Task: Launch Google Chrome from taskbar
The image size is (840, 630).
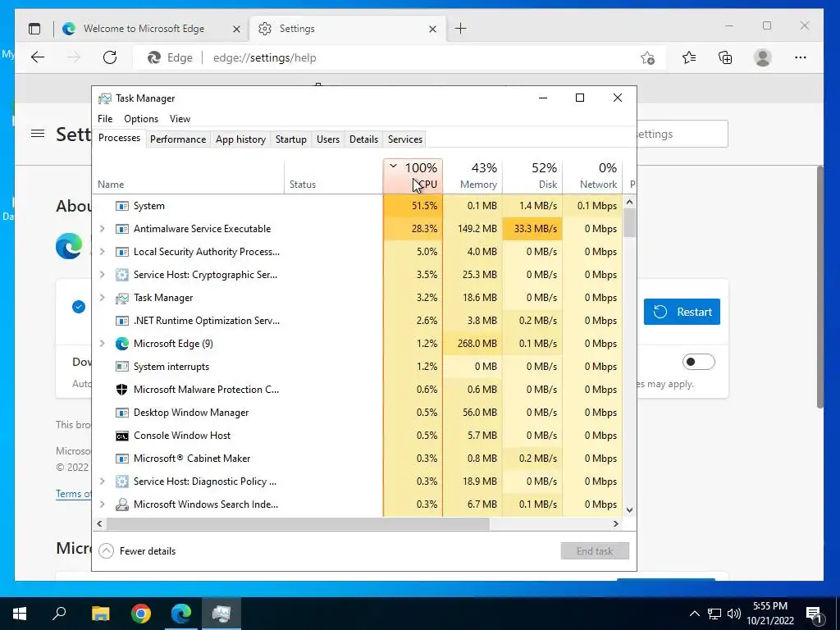Action: click(x=141, y=614)
